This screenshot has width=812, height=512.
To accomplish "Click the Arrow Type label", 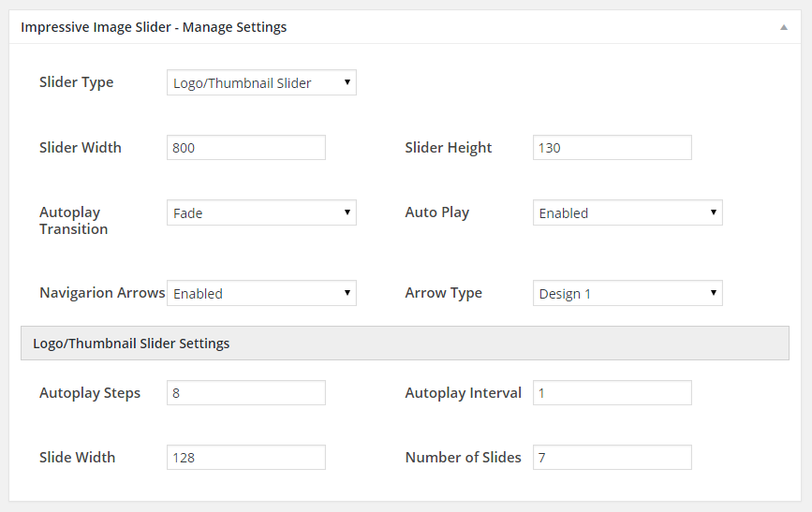I will 443,293.
